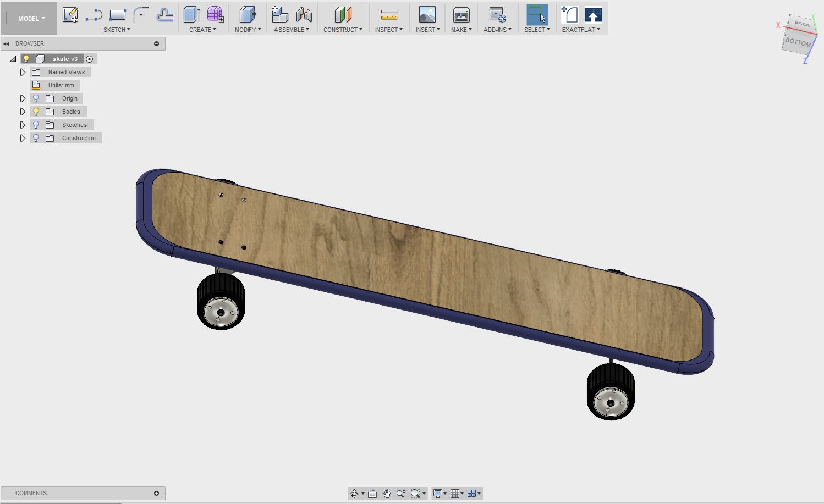Open the Viewports layout icon
The image size is (824, 504).
pyautogui.click(x=471, y=494)
